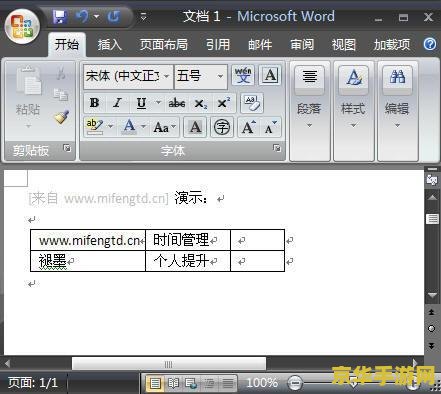Click the phonetic guide wén icon
This screenshot has width=441, height=394.
tap(243, 75)
